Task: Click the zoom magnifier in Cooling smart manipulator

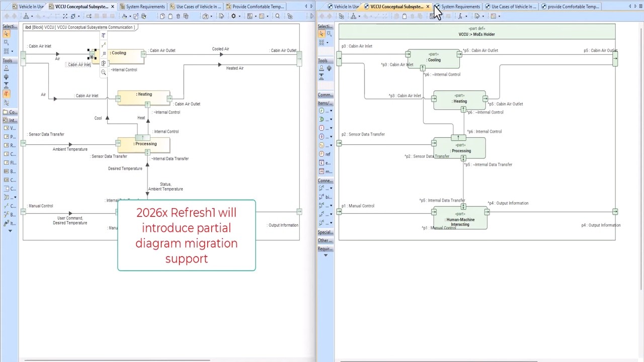Action: coord(103,72)
